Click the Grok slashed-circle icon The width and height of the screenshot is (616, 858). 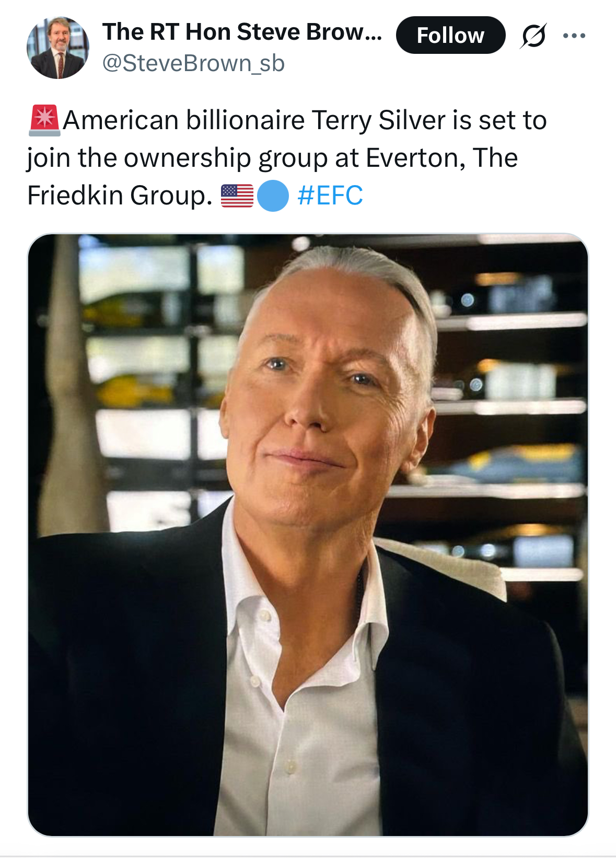[x=533, y=36]
